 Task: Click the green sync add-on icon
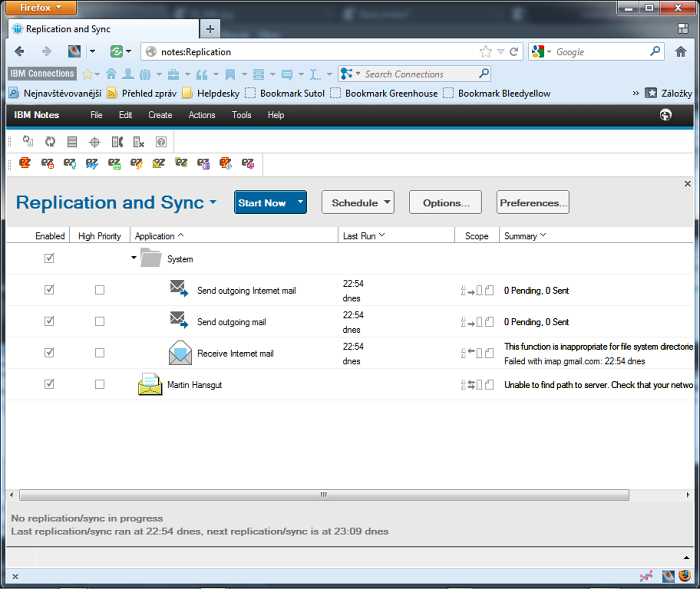116,51
